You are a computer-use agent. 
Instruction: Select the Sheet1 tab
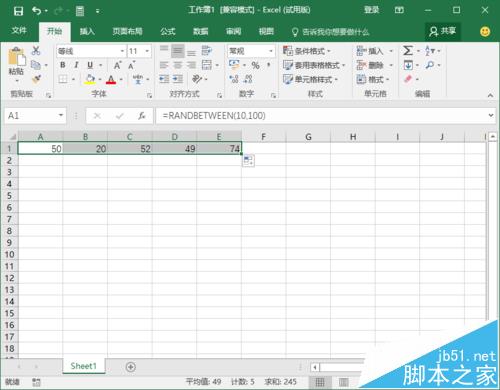pyautogui.click(x=83, y=366)
